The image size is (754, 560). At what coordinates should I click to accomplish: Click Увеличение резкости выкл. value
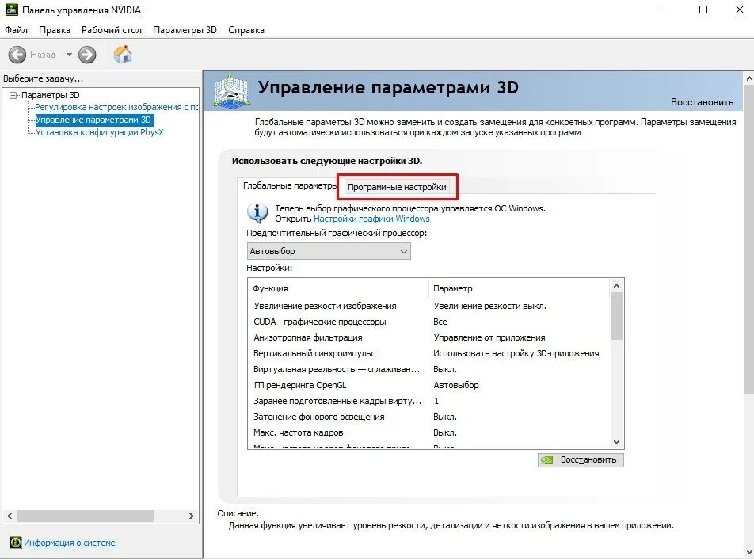[490, 306]
